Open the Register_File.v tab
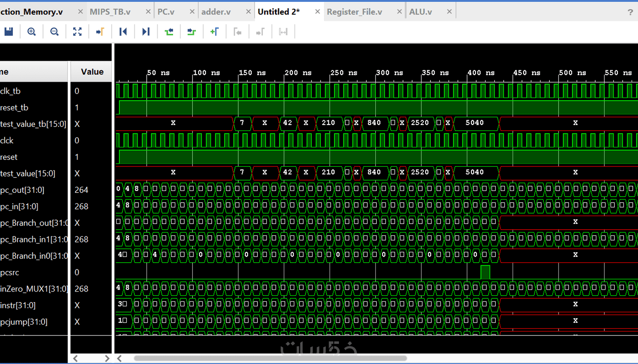Viewport: 638px width, 364px height. (x=354, y=12)
